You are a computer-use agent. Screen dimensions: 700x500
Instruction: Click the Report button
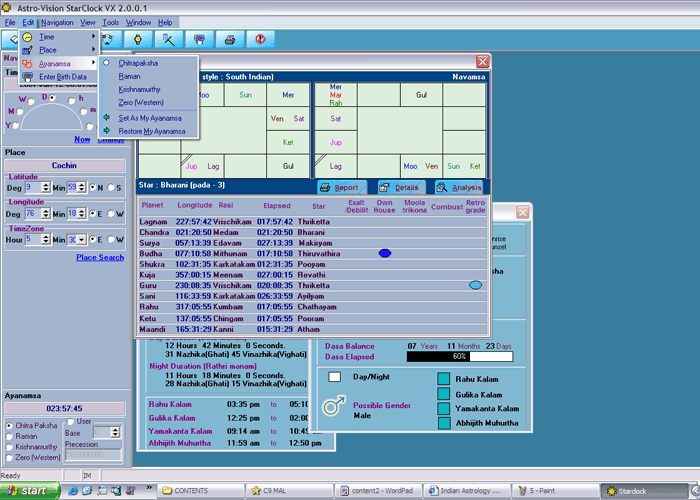[x=342, y=188]
